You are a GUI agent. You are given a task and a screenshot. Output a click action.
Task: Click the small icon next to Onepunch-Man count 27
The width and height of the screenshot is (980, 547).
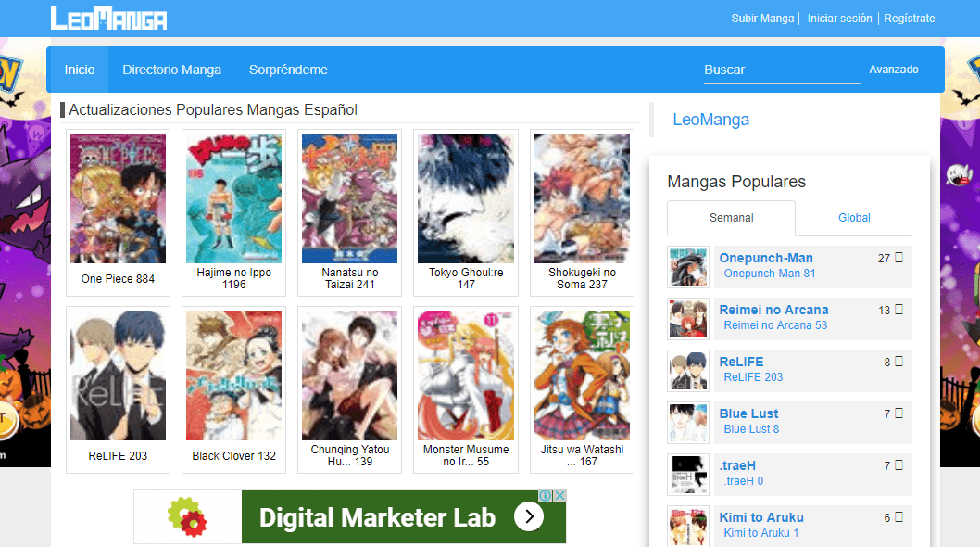coord(898,257)
